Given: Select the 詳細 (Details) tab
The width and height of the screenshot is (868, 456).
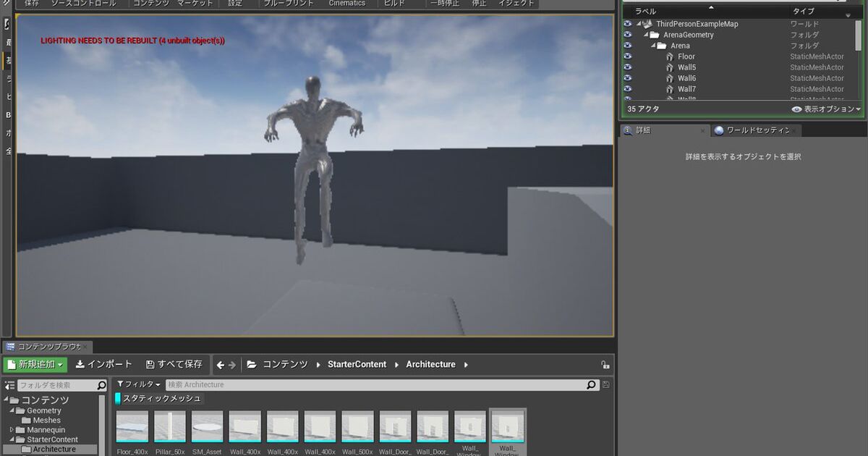Looking at the screenshot, I should coord(642,130).
